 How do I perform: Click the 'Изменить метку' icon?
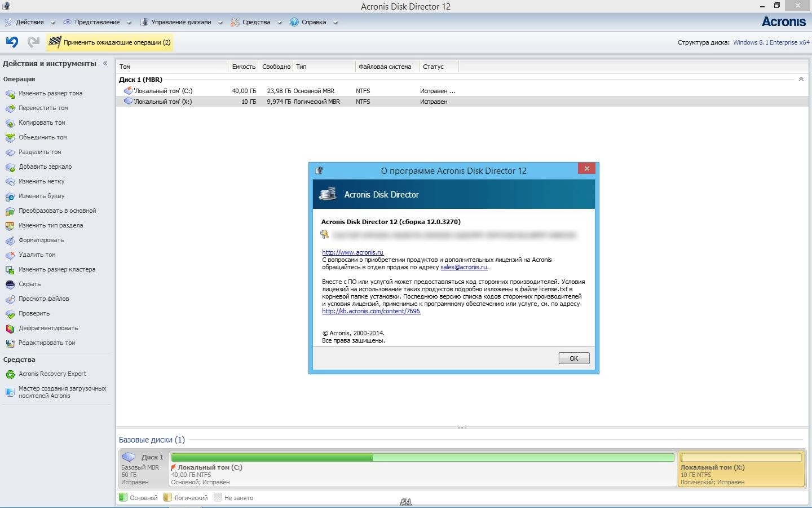10,182
